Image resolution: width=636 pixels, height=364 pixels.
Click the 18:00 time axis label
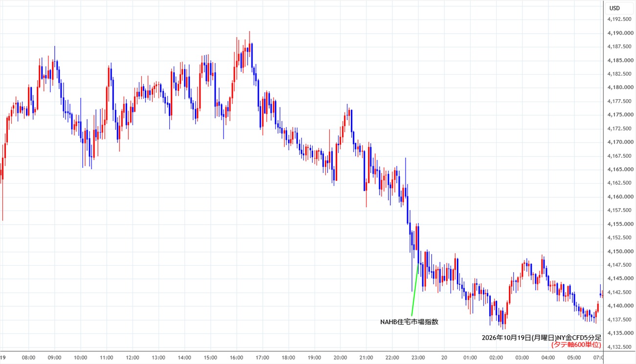click(x=288, y=358)
